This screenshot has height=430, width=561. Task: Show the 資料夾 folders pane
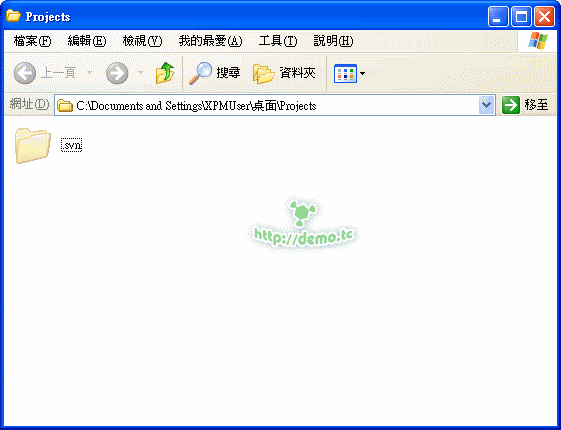click(284, 73)
